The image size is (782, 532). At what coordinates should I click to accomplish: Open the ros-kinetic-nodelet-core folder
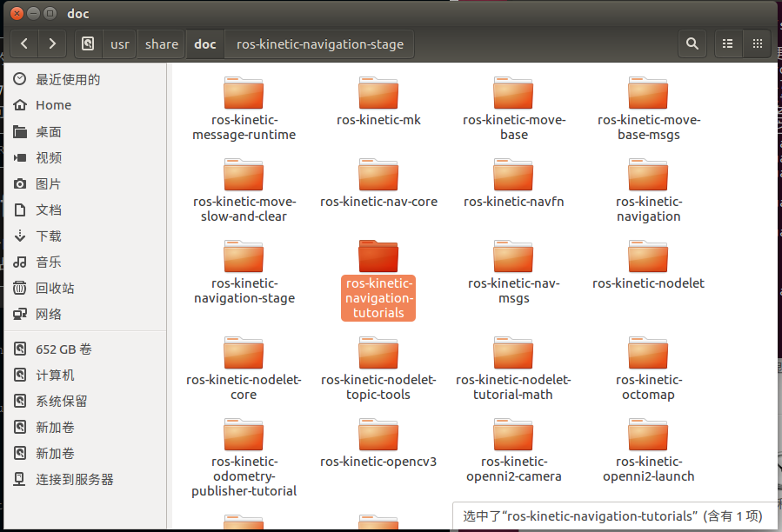[x=244, y=354]
